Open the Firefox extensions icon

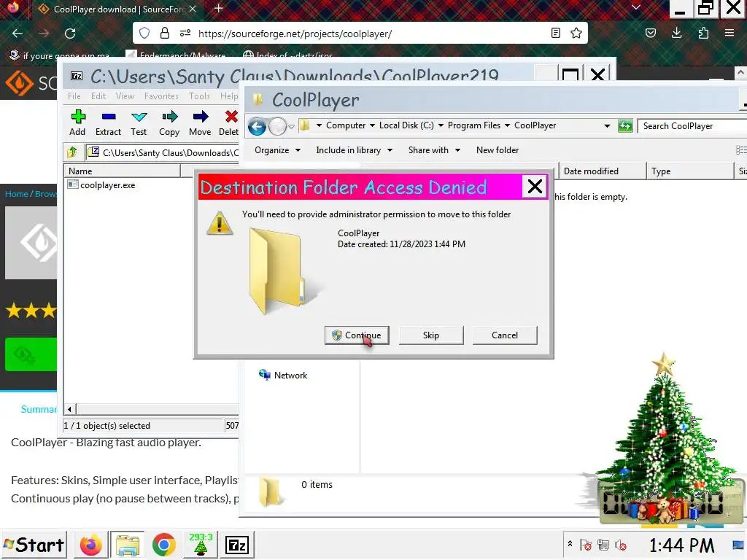704,33
